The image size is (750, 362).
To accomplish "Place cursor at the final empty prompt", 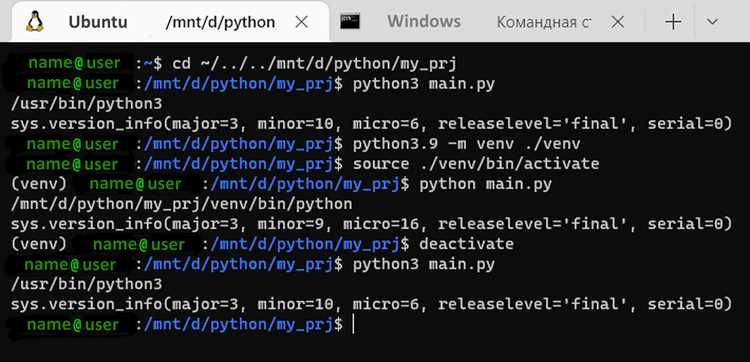I will click(x=353, y=325).
